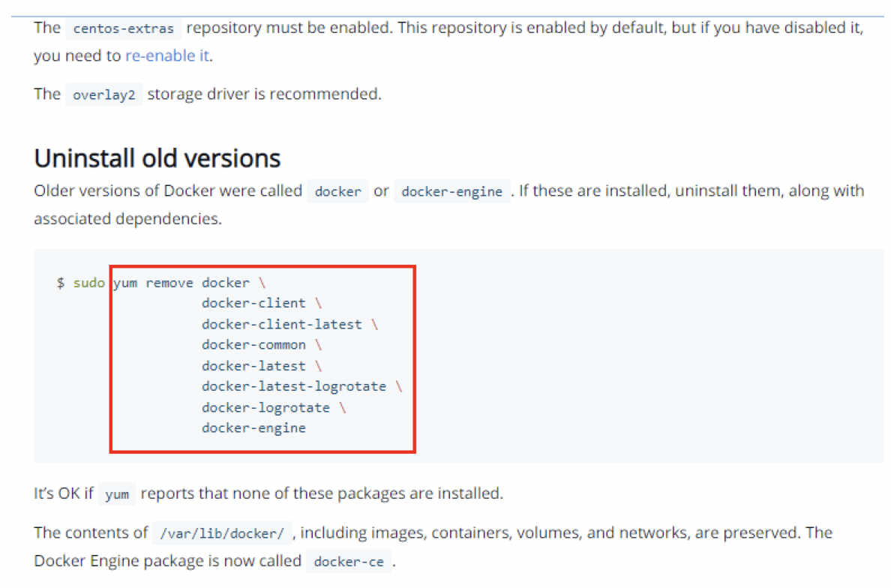Click the docker-logrotate line in the code block

tap(265, 407)
